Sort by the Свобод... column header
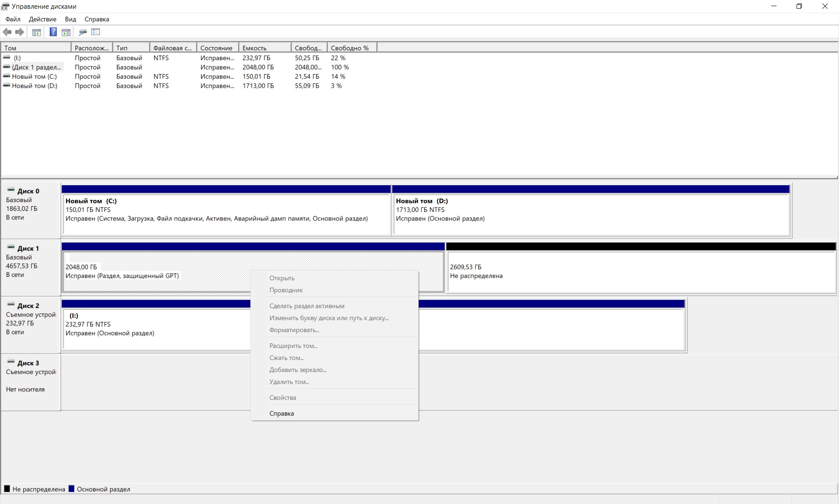This screenshot has height=504, width=839. (309, 48)
